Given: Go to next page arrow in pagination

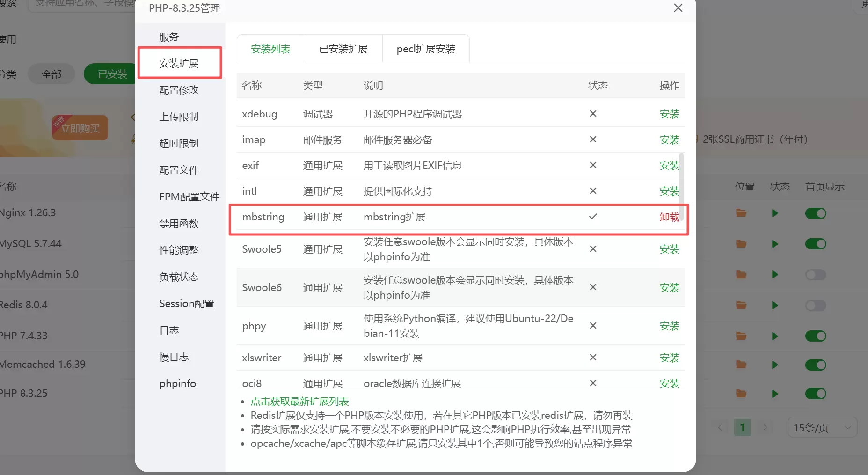Looking at the screenshot, I should click(765, 427).
